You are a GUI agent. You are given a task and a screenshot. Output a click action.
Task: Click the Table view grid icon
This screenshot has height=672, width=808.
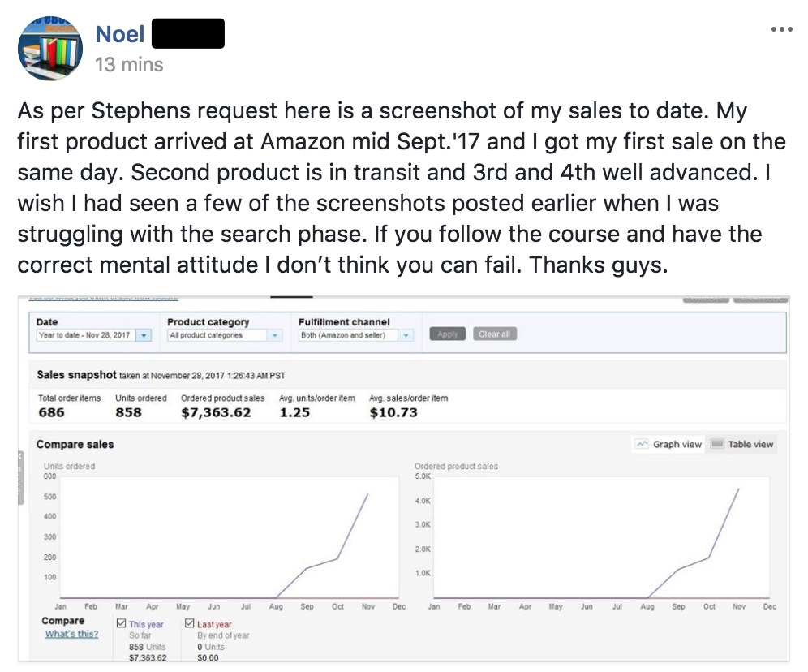pyautogui.click(x=717, y=444)
